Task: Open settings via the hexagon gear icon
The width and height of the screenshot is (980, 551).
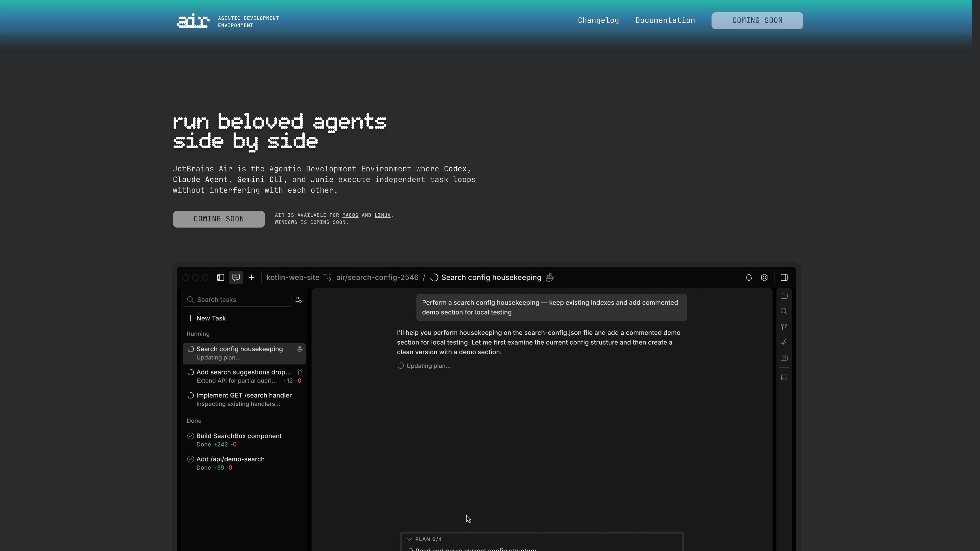Action: (764, 278)
